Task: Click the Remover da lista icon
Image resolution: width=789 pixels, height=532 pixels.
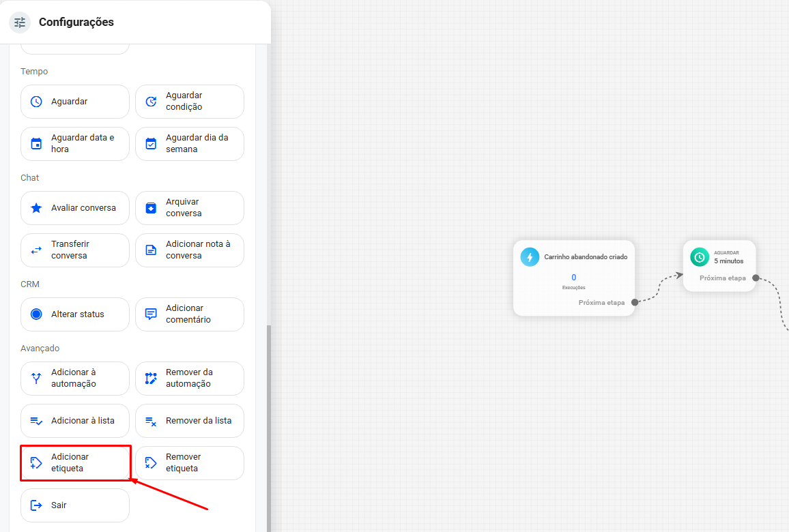Action: coord(151,421)
